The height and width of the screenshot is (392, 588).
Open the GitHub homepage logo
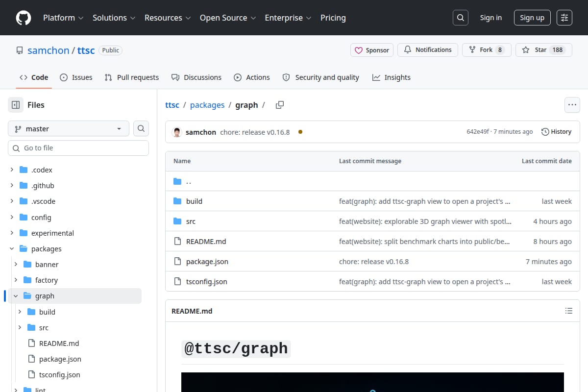point(24,18)
